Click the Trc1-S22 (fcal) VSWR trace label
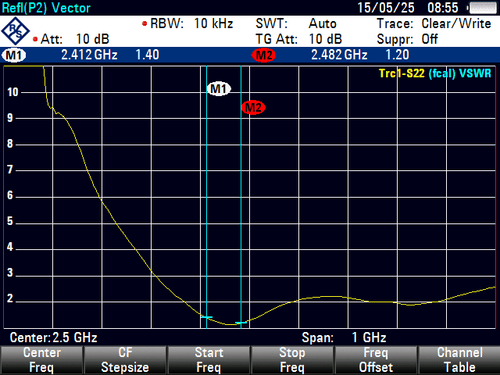 [435, 73]
